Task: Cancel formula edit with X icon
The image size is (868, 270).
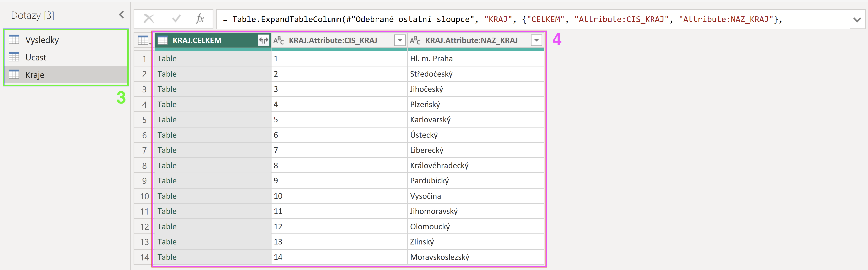Action: 149,19
